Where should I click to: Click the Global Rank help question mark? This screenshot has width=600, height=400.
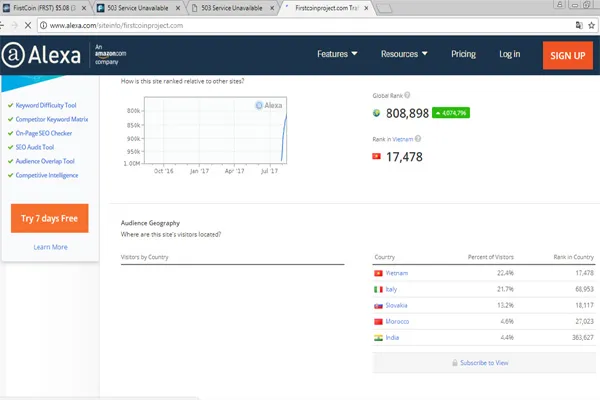[x=407, y=95]
